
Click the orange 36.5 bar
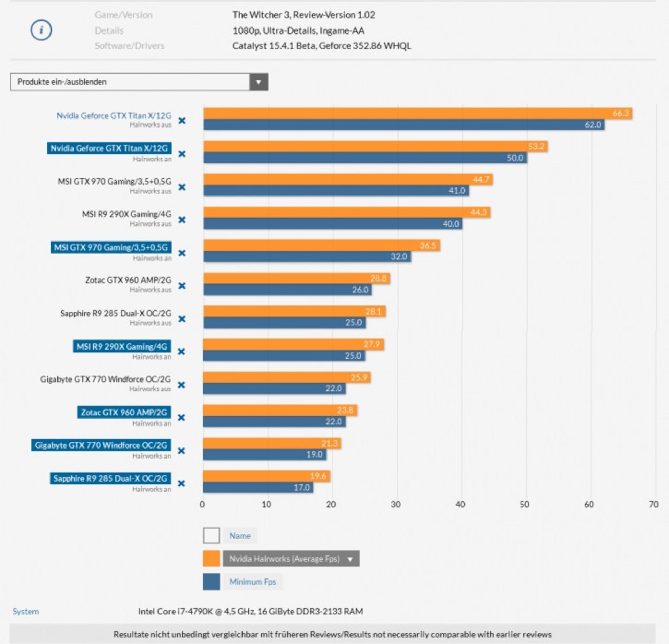(322, 245)
